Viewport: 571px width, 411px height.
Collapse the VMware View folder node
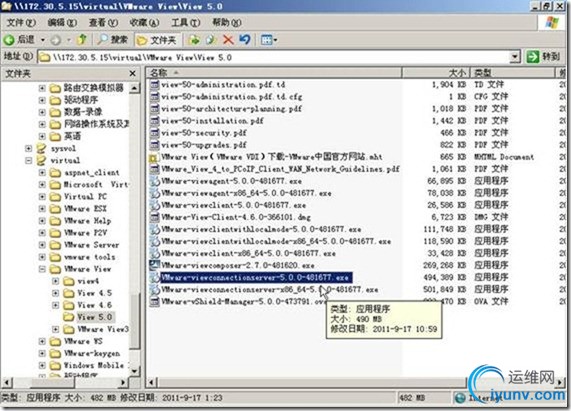click(x=42, y=269)
